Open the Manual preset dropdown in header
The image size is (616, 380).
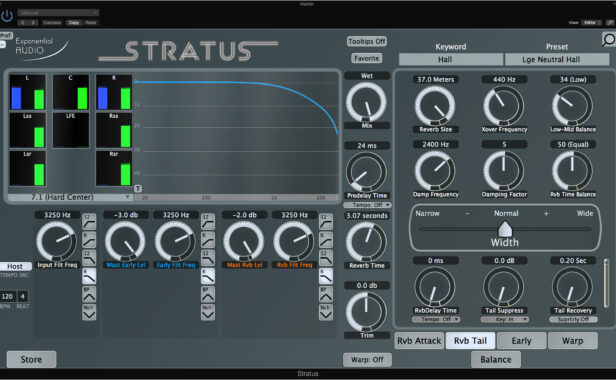tap(58, 13)
